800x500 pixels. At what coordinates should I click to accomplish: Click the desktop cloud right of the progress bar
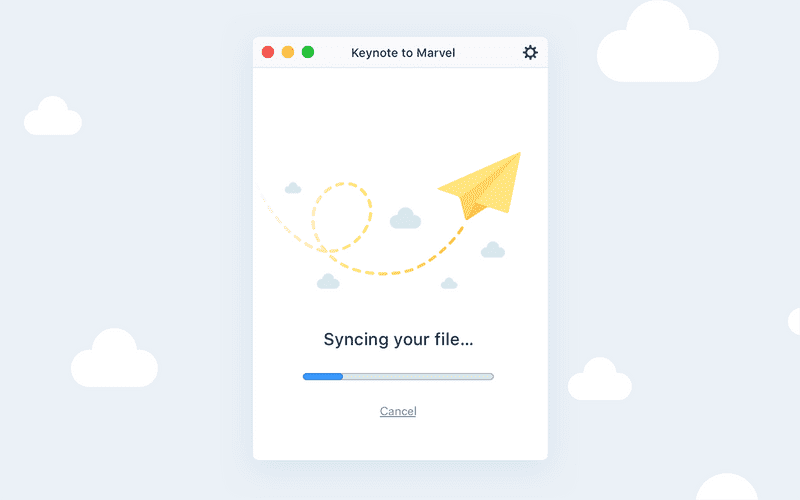[600, 382]
